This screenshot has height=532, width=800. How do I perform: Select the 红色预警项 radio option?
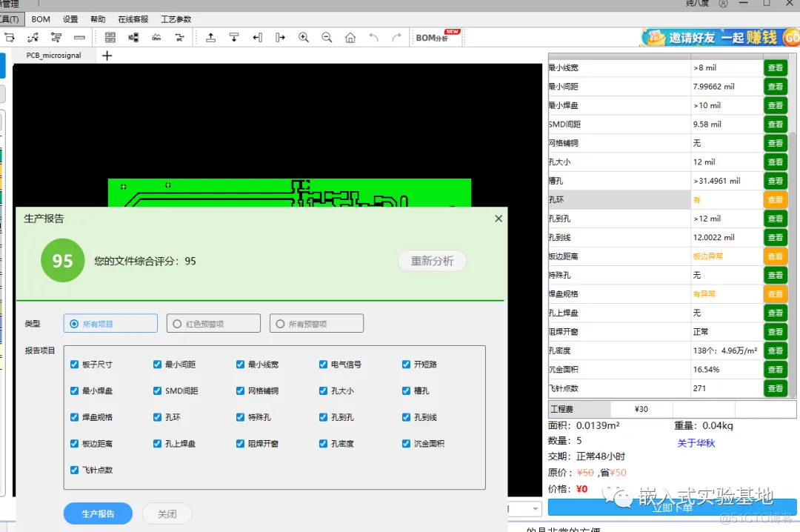point(213,324)
